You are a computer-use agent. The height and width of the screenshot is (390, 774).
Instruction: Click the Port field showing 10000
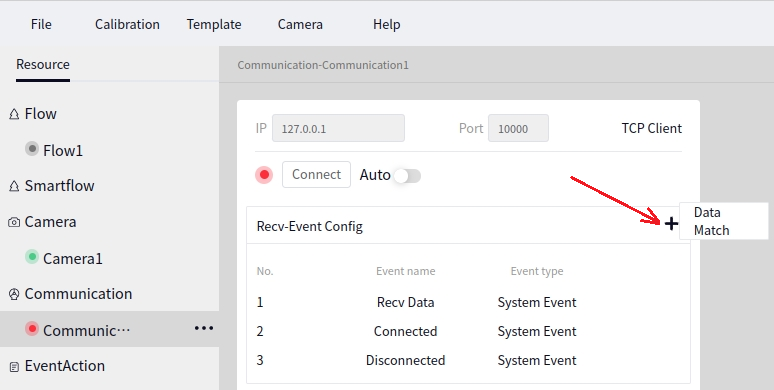coord(518,128)
